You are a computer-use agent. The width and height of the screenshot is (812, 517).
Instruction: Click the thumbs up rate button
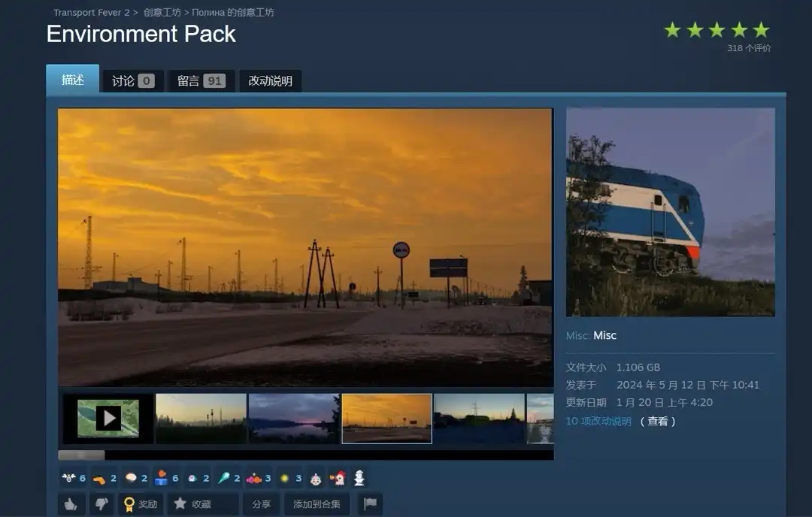click(x=71, y=504)
